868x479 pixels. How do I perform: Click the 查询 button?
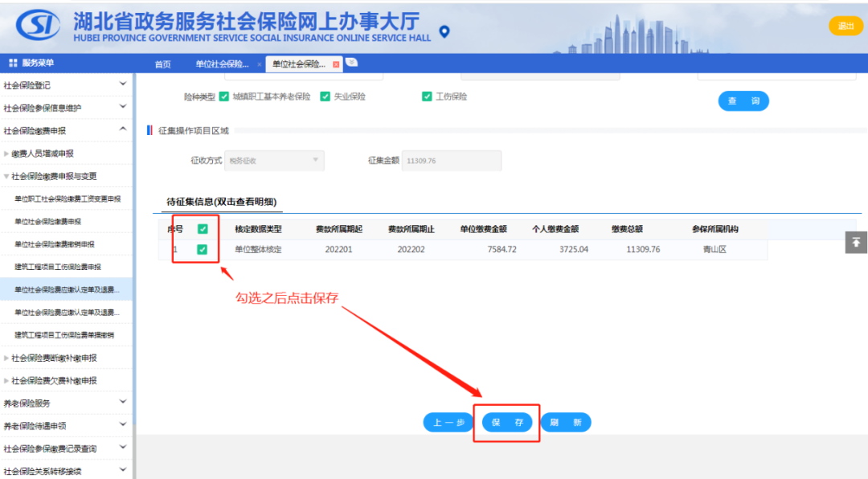[743, 100]
